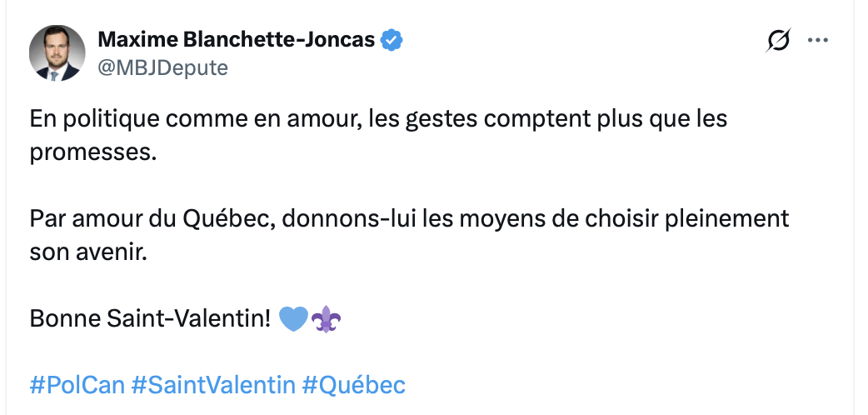Click the blue heart emoji

[x=293, y=318]
